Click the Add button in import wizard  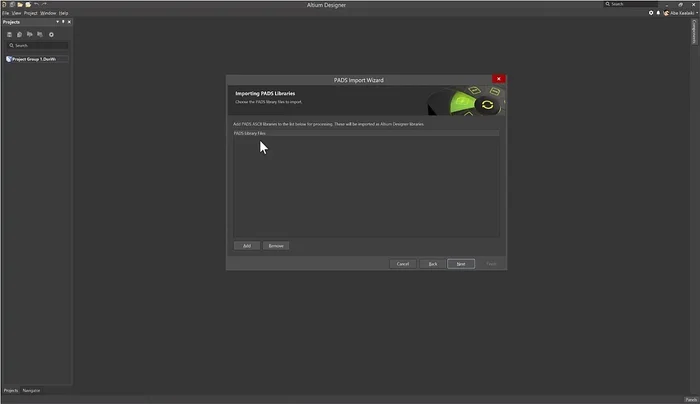(246, 245)
